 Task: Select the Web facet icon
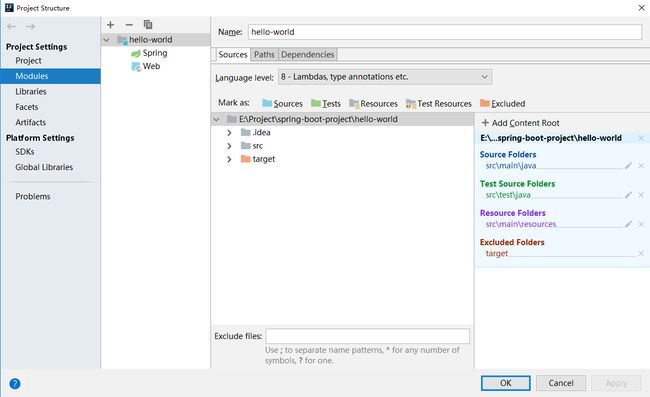pos(136,67)
